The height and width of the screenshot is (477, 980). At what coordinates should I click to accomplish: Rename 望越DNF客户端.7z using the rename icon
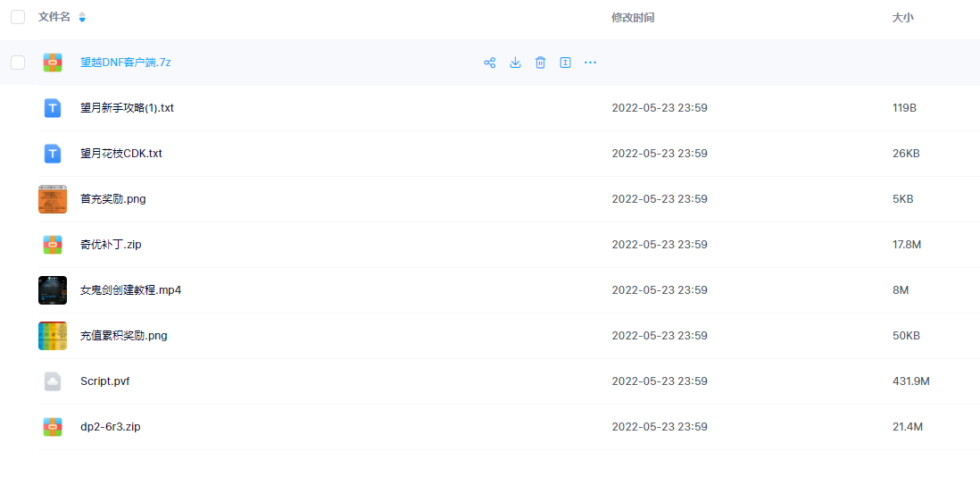[565, 63]
